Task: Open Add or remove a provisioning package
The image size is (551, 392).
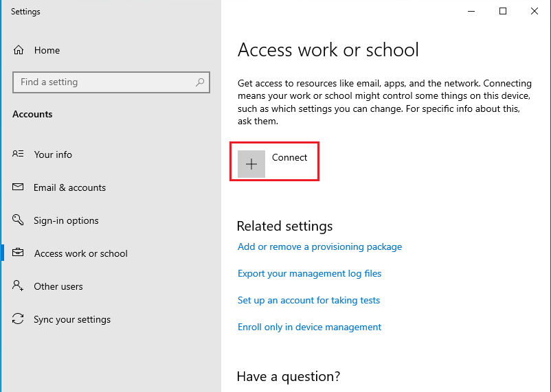Action: pyautogui.click(x=319, y=246)
